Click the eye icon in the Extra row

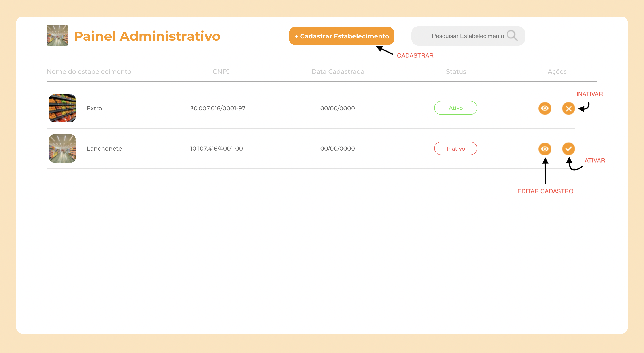(x=545, y=108)
